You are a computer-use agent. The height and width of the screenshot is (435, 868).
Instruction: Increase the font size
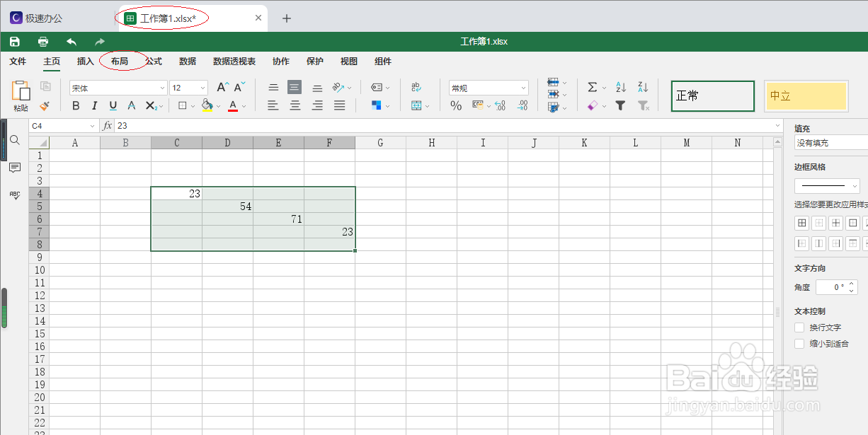(x=222, y=88)
